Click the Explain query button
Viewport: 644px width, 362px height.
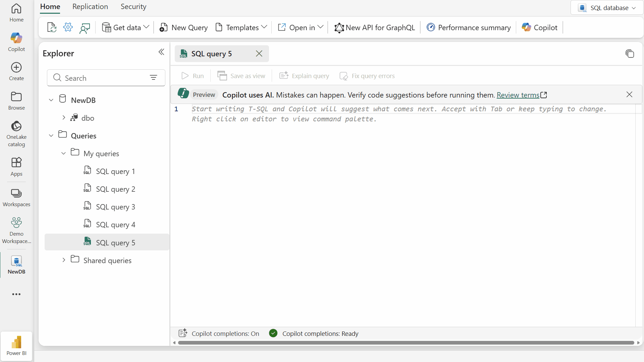[x=304, y=76]
